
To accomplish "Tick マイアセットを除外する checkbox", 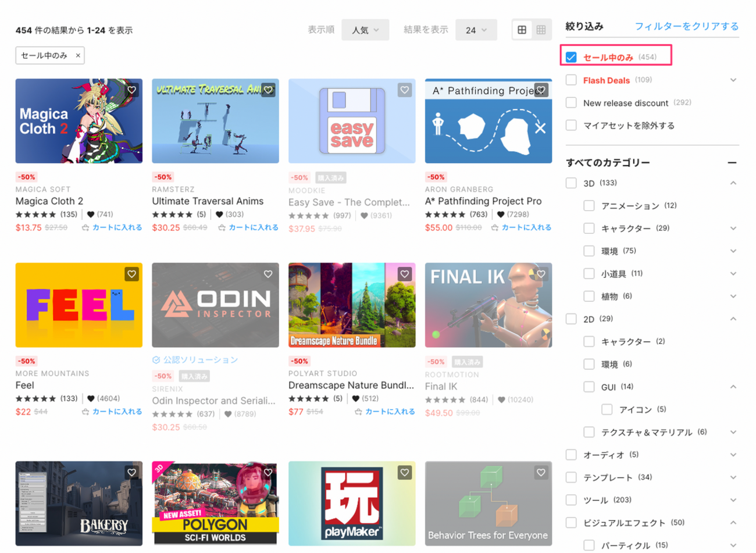I will click(x=571, y=125).
